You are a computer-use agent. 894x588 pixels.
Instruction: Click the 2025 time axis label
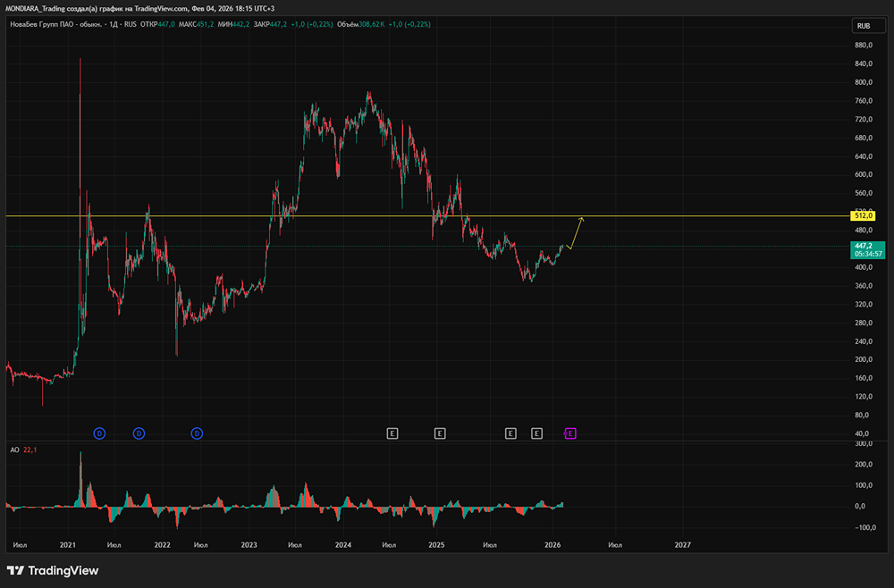pyautogui.click(x=436, y=545)
